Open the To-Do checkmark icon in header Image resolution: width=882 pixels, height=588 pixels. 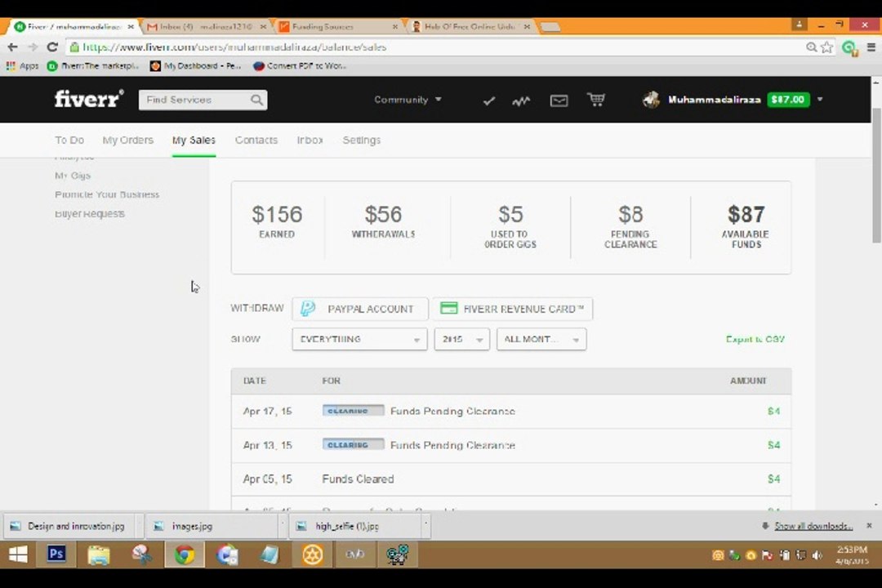[489, 100]
